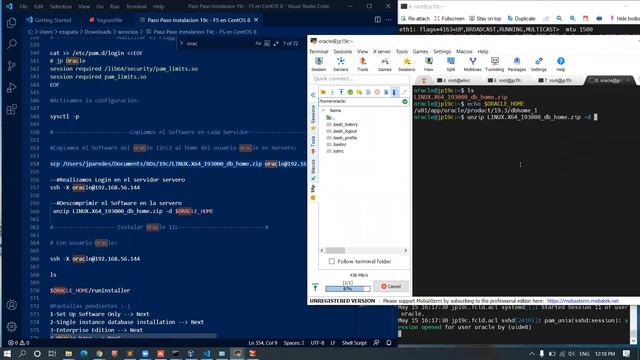Expand the replace toggle in find widget
This screenshot has height=360, width=640.
click(x=182, y=43)
